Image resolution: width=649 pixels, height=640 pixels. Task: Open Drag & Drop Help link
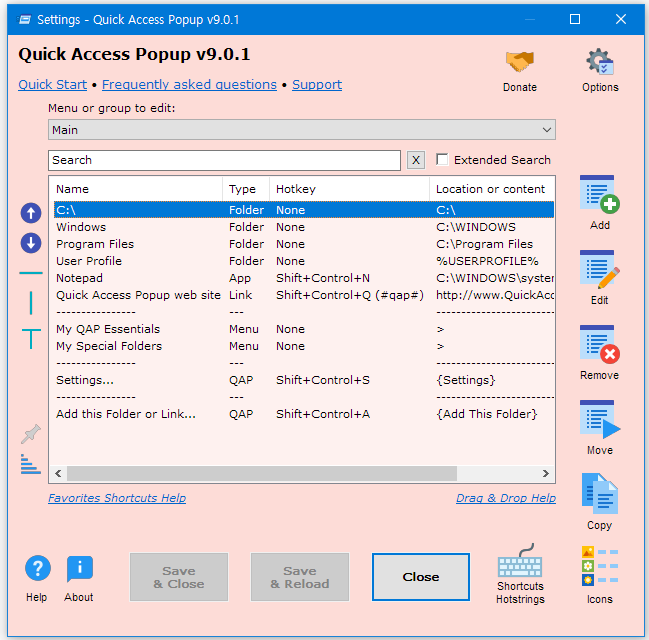[506, 498]
